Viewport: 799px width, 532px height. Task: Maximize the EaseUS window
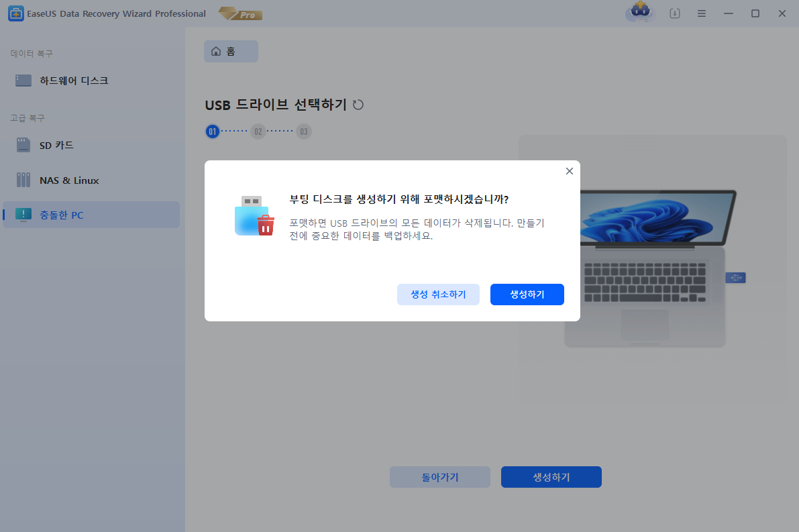click(x=755, y=14)
